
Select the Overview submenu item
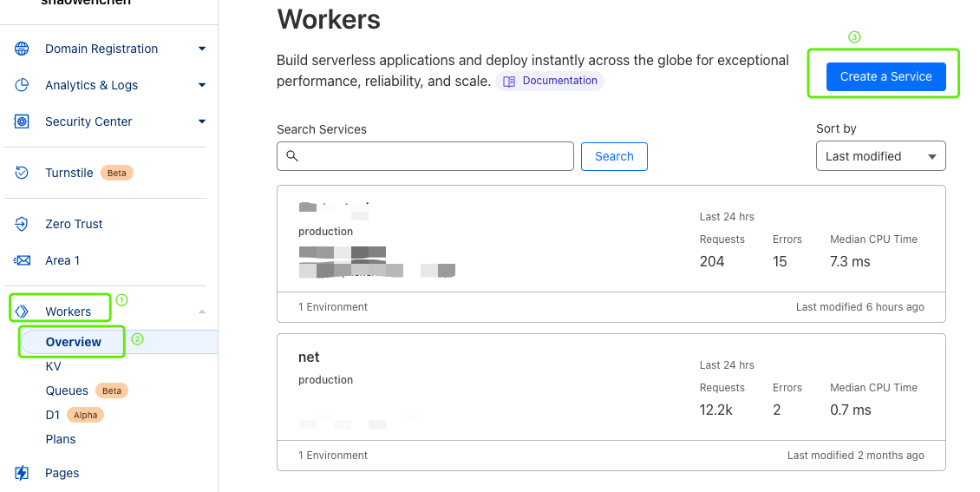[x=73, y=342]
